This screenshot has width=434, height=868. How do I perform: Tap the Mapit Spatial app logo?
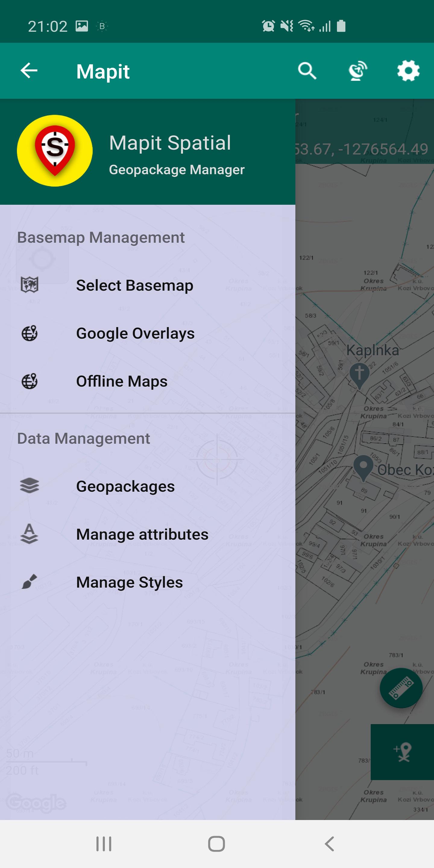tap(55, 151)
